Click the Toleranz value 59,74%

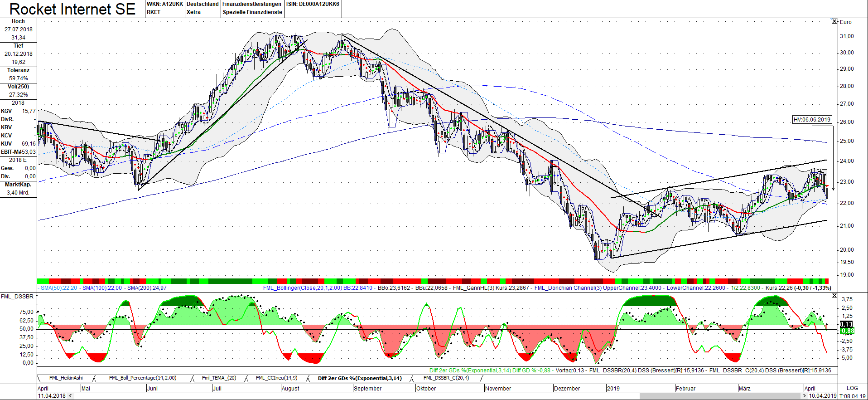pyautogui.click(x=19, y=78)
